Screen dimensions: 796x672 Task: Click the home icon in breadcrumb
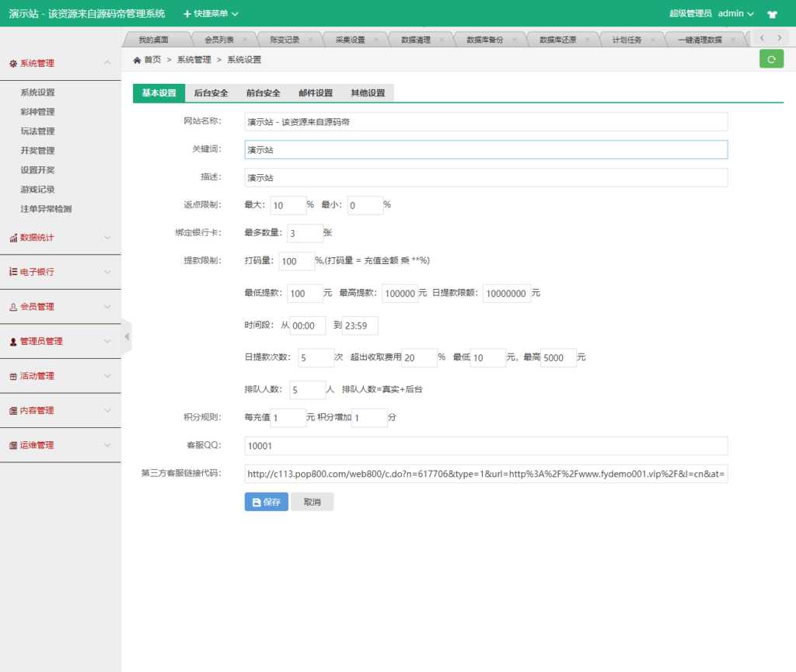click(x=137, y=58)
